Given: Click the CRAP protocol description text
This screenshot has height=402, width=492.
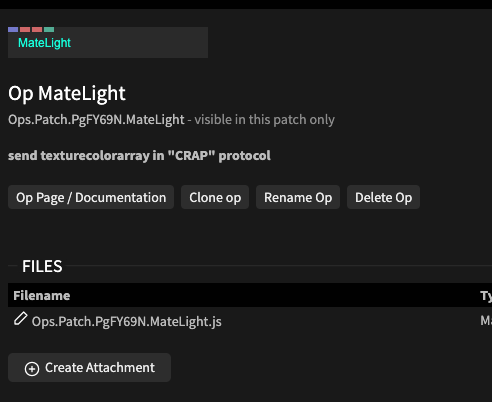Looking at the screenshot, I should (139, 156).
